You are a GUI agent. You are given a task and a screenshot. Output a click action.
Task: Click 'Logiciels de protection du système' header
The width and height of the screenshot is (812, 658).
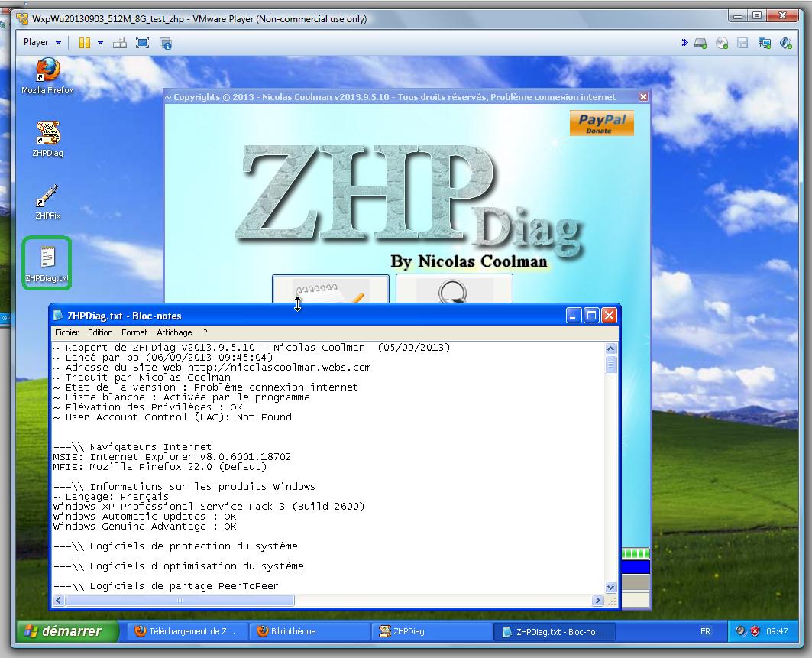pyautogui.click(x=176, y=546)
